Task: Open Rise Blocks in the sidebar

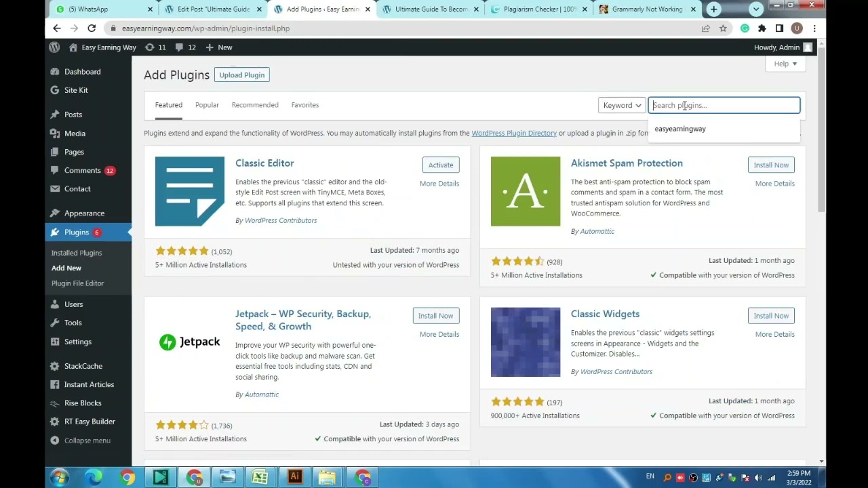Action: [x=83, y=403]
